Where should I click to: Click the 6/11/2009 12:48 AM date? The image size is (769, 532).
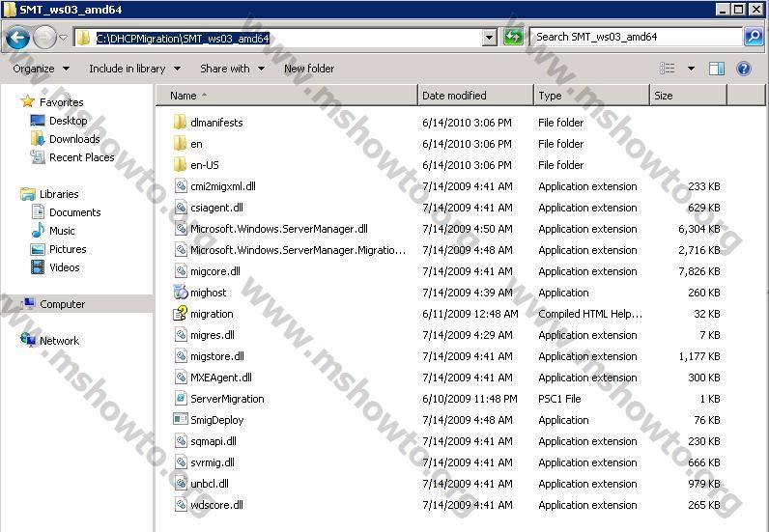(x=470, y=314)
